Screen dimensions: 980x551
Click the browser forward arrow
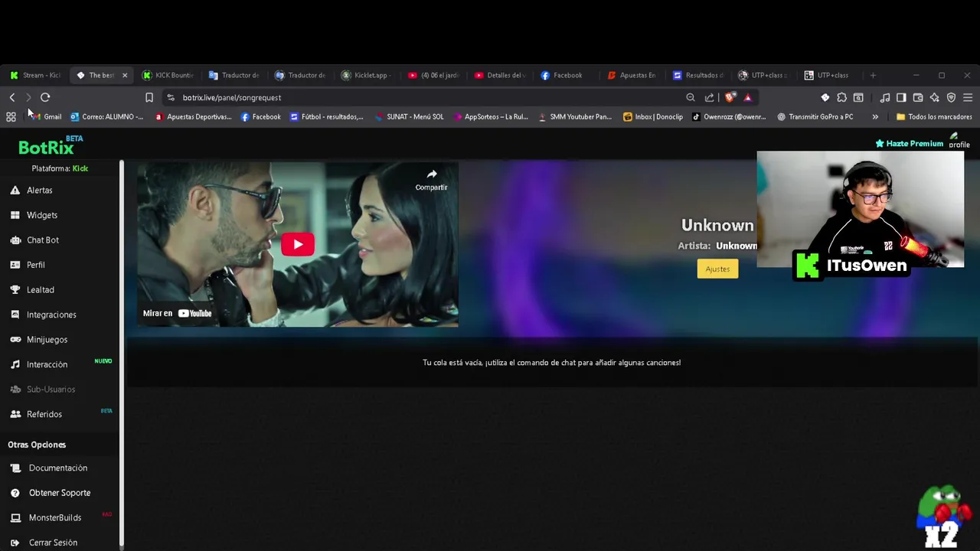(28, 97)
